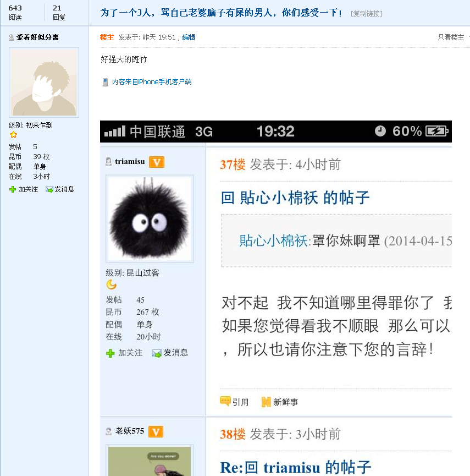Viewport: 470px width, 476px height.
Task: Open the 复制链接 link next to the title
Action: click(367, 14)
